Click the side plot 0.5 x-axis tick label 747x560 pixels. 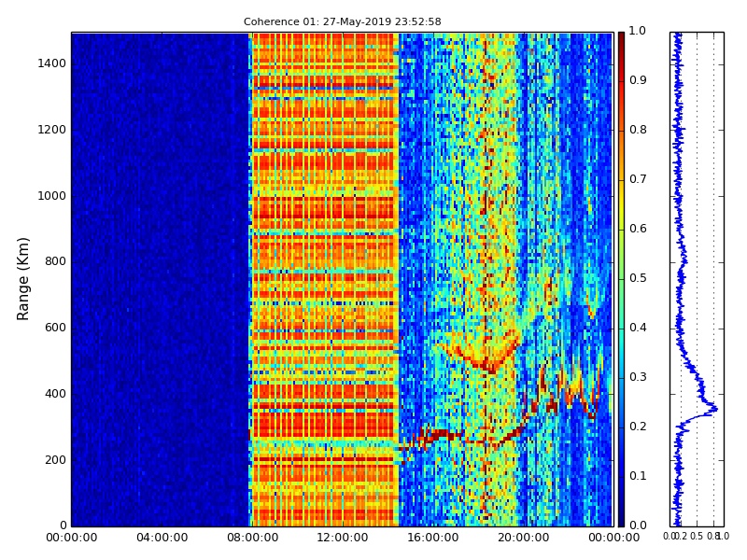click(697, 537)
